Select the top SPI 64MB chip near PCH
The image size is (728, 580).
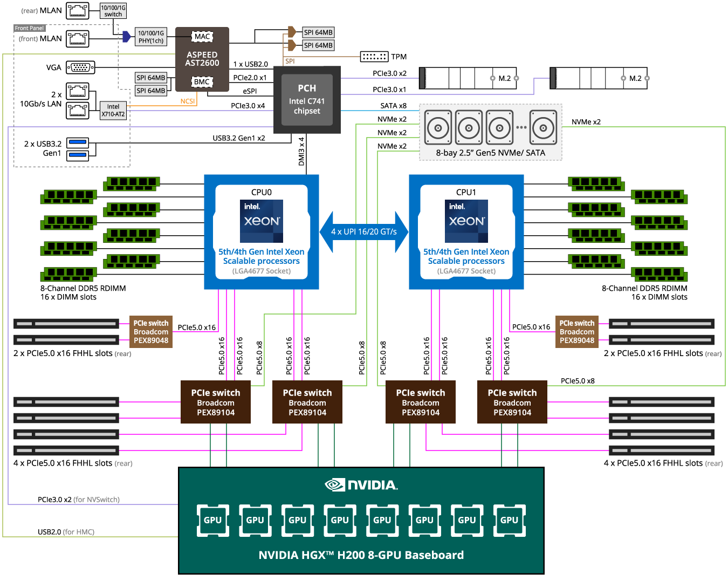pyautogui.click(x=318, y=32)
